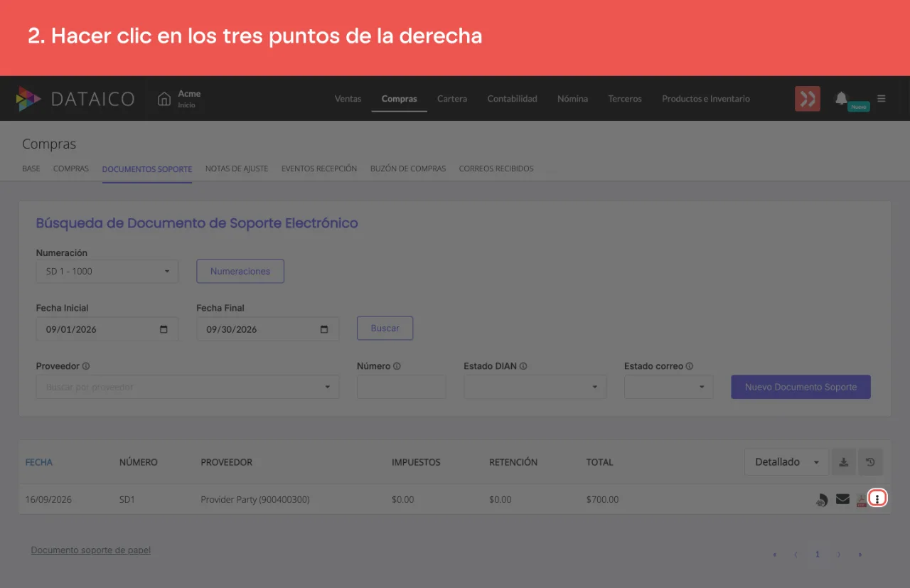Click the Numeraciones button
This screenshot has height=588, width=910.
tap(240, 271)
